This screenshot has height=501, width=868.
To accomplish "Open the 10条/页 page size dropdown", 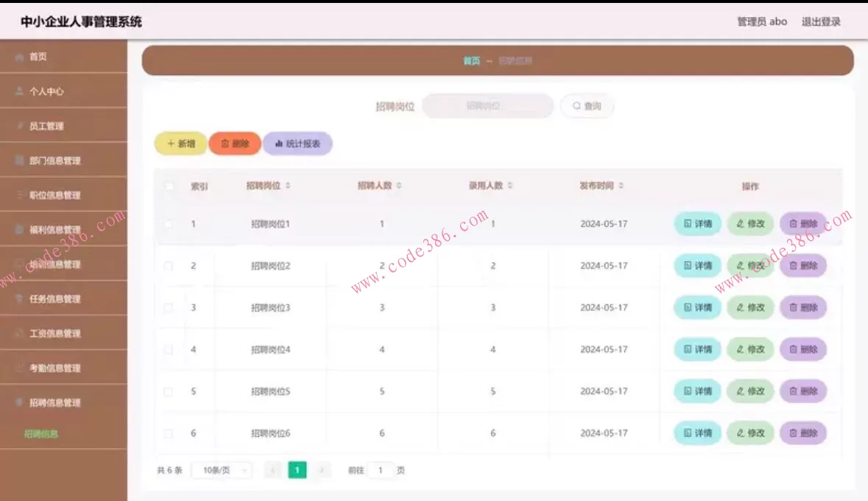I will (221, 469).
